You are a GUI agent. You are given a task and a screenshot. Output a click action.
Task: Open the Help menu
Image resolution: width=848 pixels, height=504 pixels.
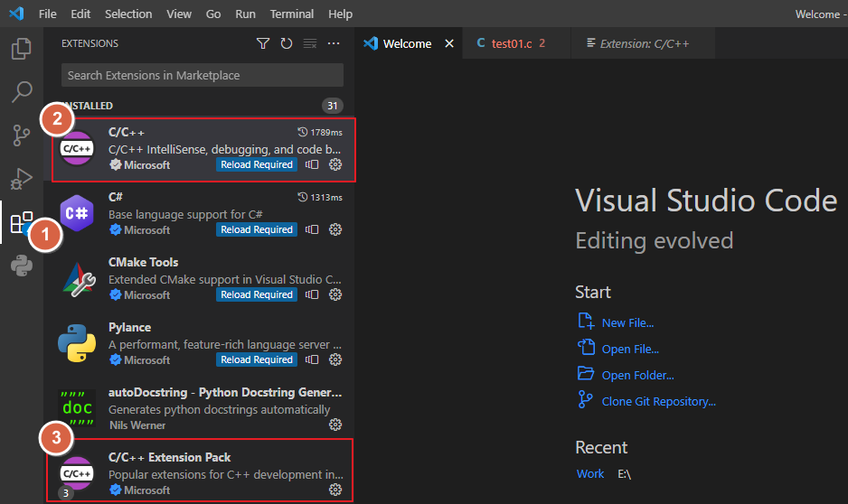click(x=340, y=14)
